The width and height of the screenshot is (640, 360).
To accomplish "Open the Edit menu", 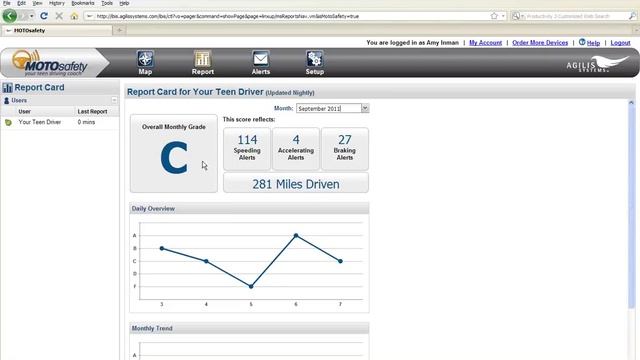I will [21, 3].
